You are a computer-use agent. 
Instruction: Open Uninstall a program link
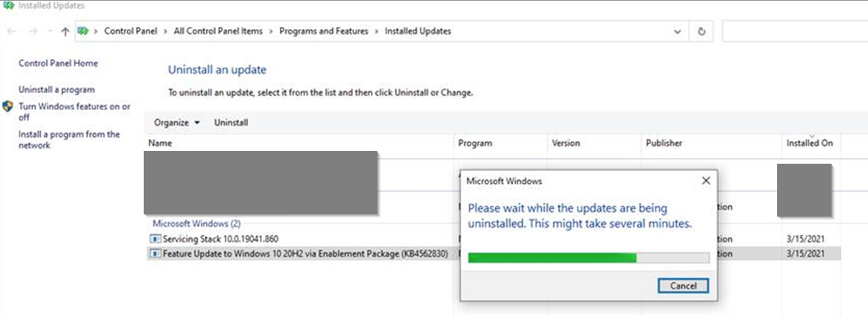click(x=57, y=89)
